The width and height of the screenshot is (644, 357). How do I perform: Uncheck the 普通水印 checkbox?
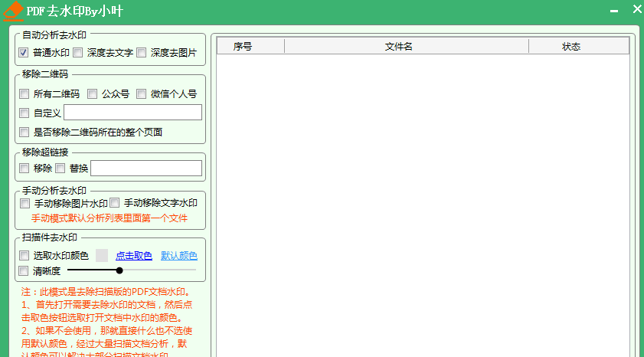click(24, 53)
